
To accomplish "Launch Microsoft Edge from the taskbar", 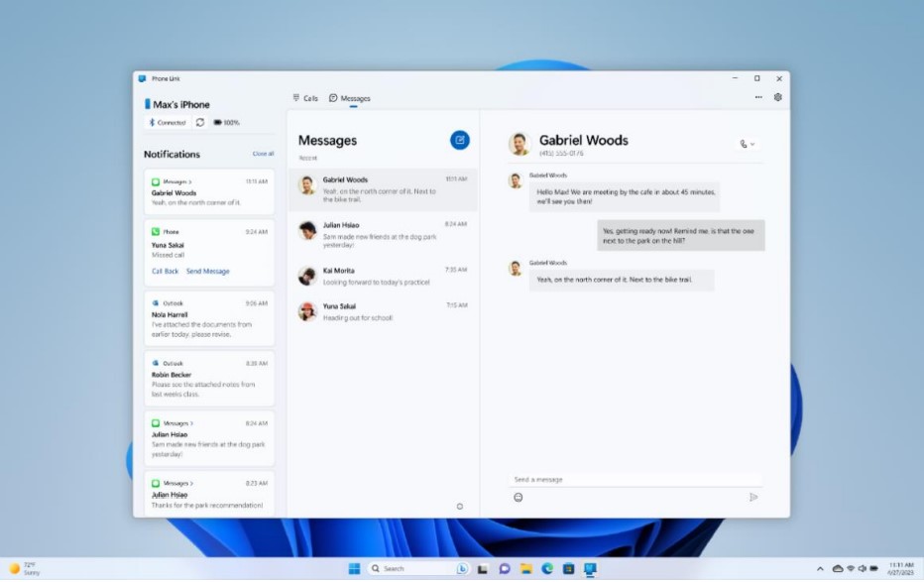I will (x=546, y=568).
